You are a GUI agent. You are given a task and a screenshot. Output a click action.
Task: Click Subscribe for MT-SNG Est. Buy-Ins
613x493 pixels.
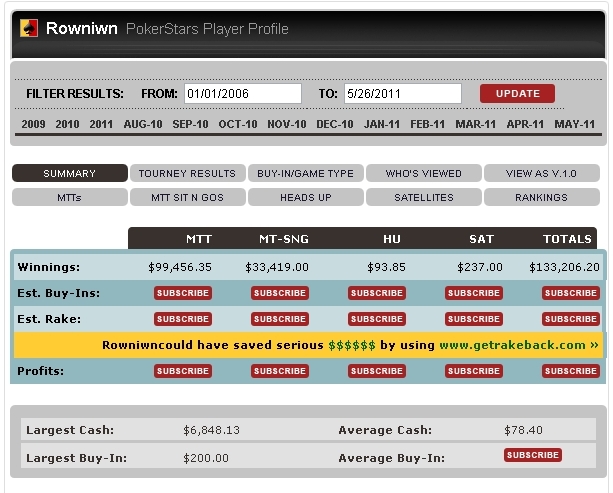click(280, 293)
